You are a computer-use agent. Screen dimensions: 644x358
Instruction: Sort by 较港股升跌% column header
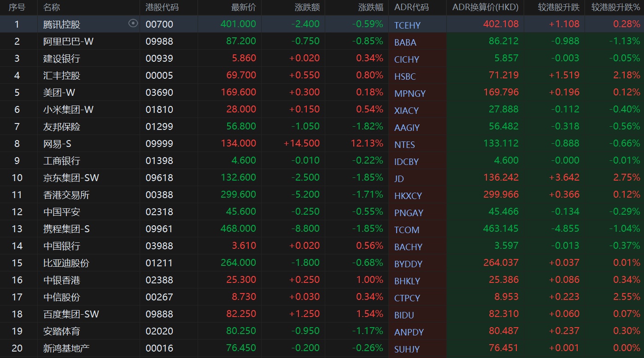(x=615, y=7)
